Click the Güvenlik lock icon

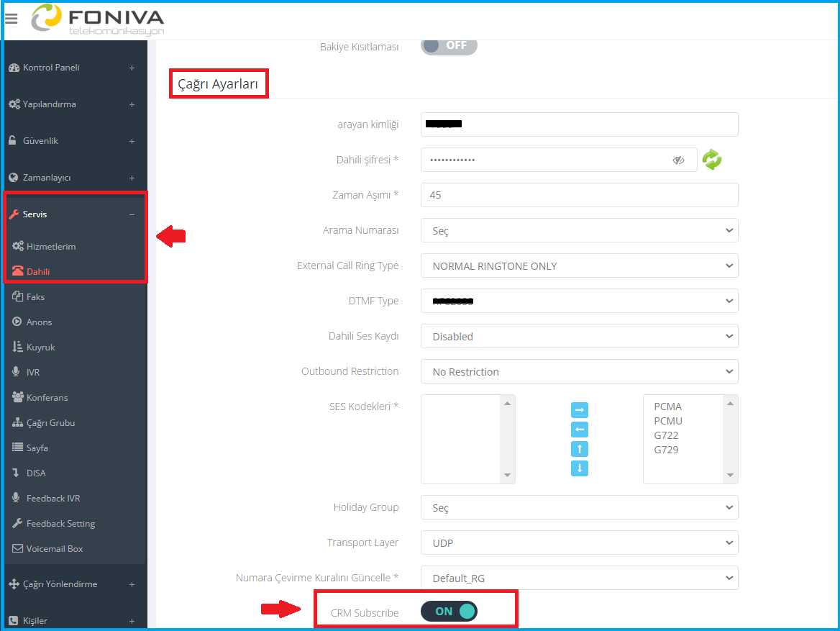click(x=12, y=140)
